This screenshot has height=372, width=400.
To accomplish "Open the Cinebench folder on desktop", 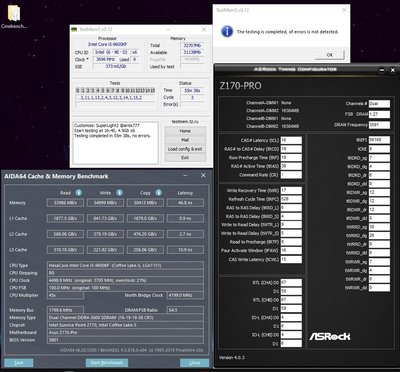I will (x=14, y=16).
